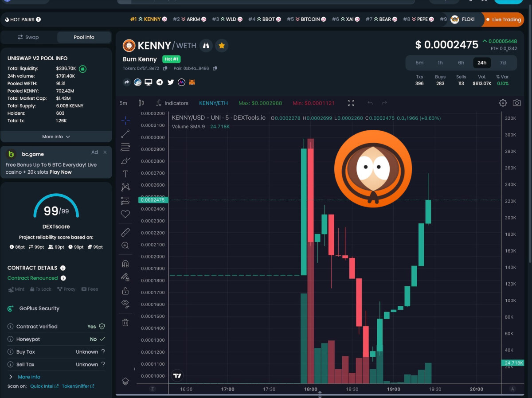Toggle the favorite star for KENNY
The height and width of the screenshot is (398, 532).
pyautogui.click(x=222, y=45)
